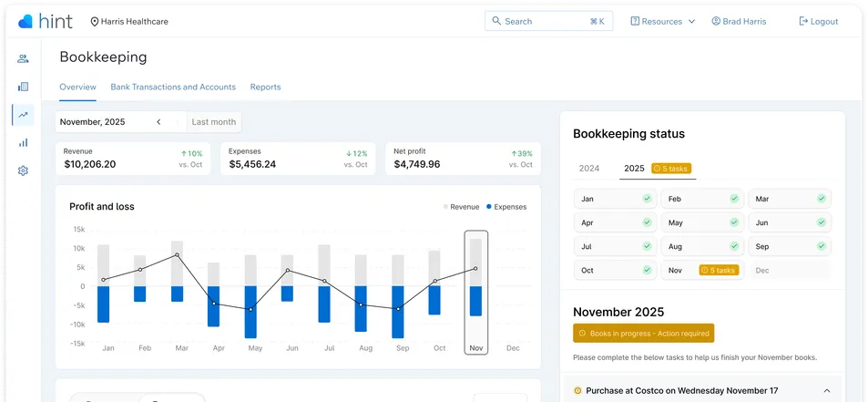Click Logout link

pyautogui.click(x=819, y=22)
